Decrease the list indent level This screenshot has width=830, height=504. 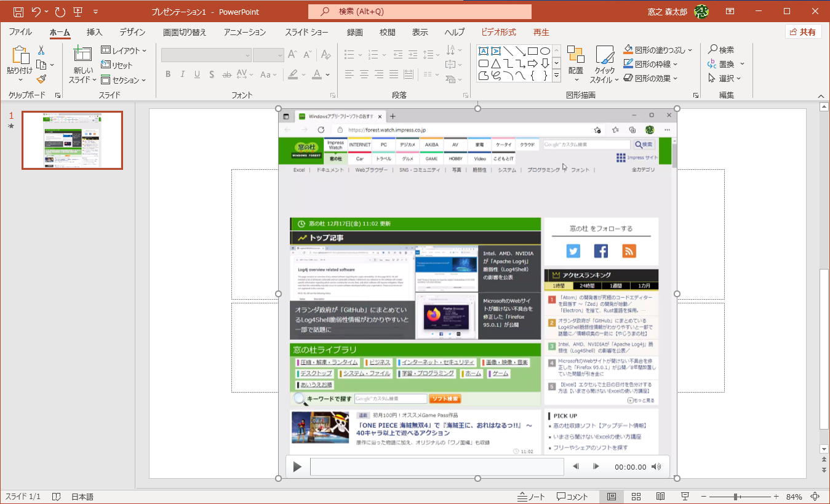pos(397,54)
